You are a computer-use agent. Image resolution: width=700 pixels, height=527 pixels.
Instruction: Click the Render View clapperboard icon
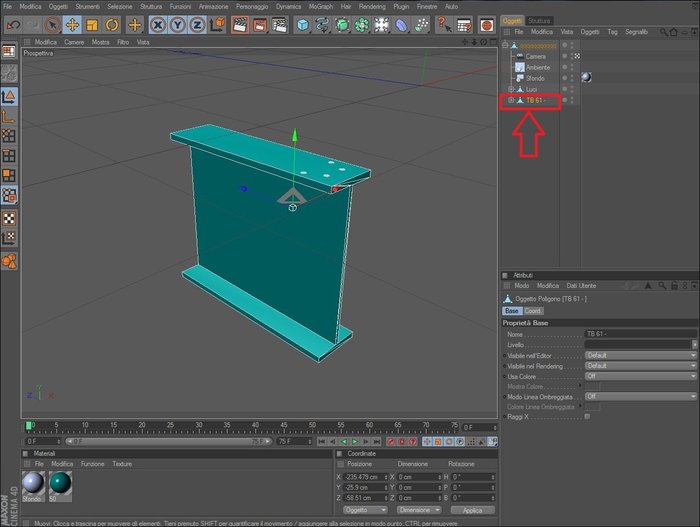coord(240,25)
